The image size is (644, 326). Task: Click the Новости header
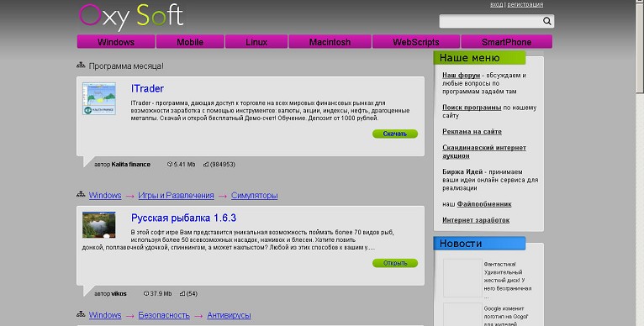pyautogui.click(x=479, y=243)
